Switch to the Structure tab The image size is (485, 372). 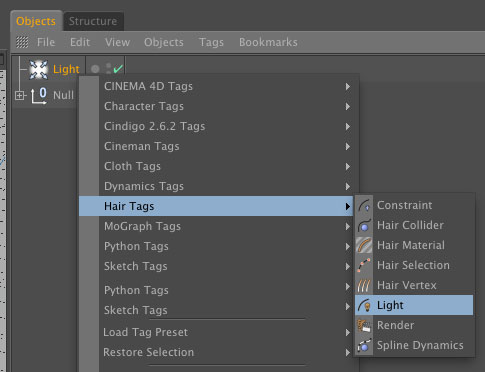tap(93, 21)
